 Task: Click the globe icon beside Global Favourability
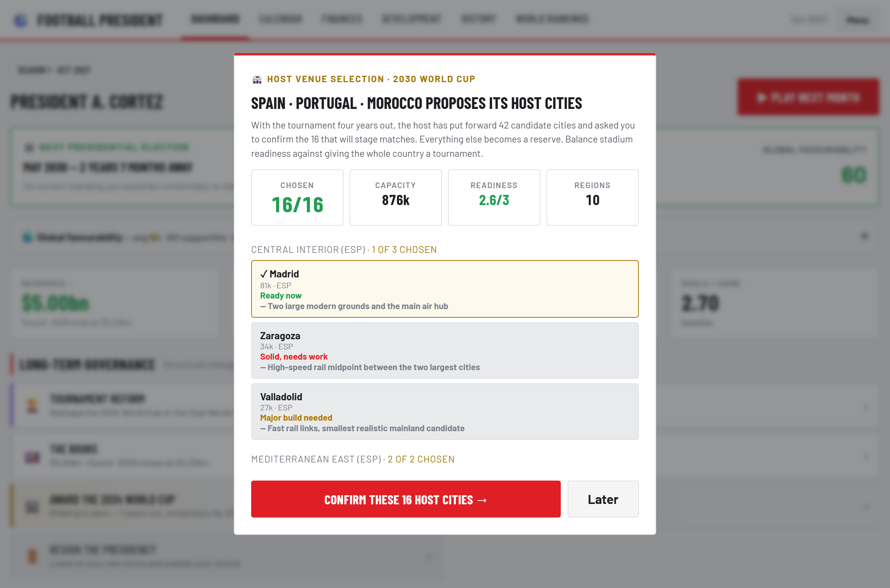[28, 237]
